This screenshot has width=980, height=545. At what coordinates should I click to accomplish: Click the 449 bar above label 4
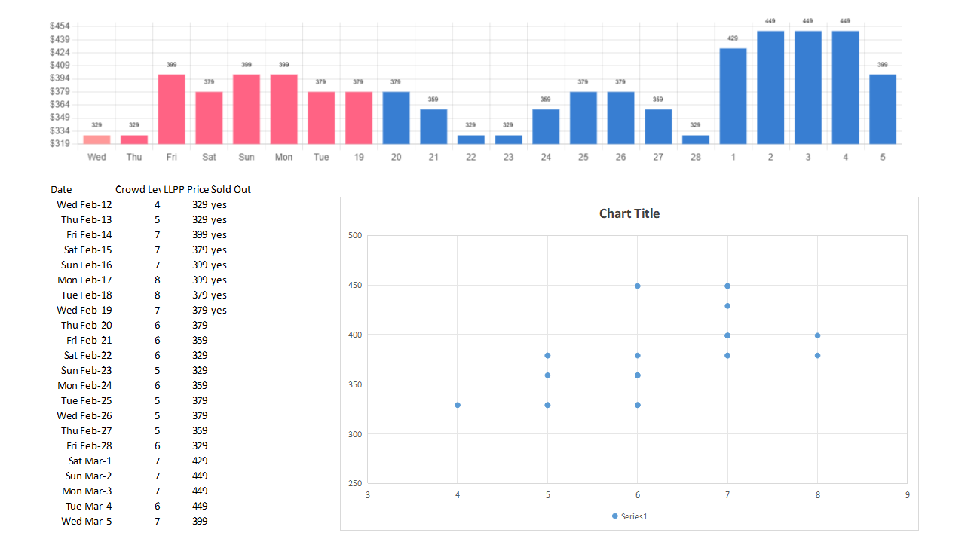click(845, 87)
